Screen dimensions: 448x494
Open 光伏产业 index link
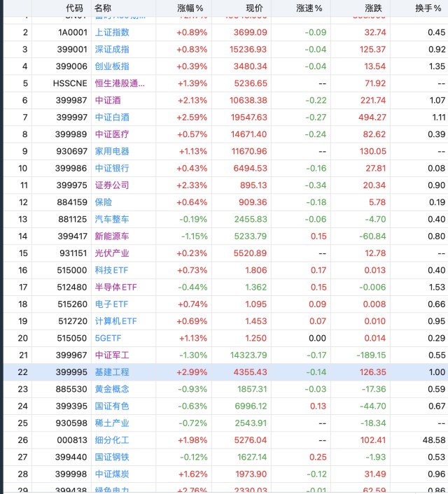112,253
